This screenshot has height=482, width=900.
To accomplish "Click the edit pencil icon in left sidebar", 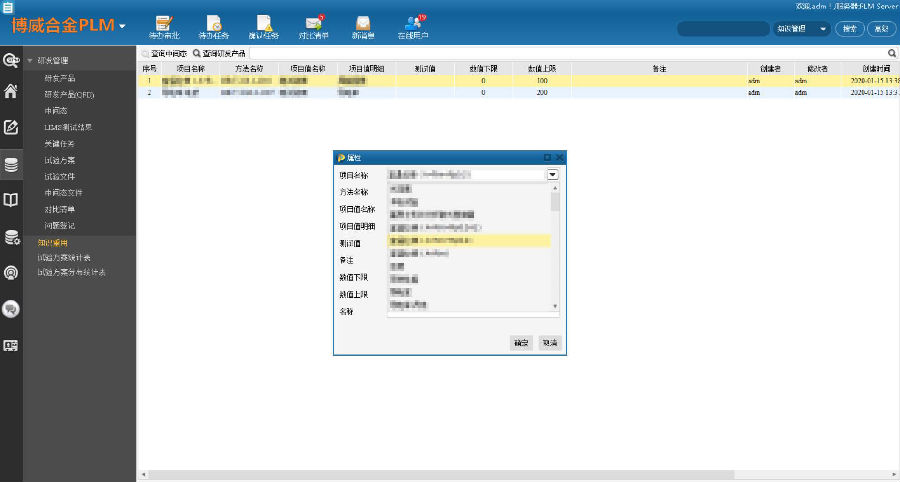I will pos(11,127).
